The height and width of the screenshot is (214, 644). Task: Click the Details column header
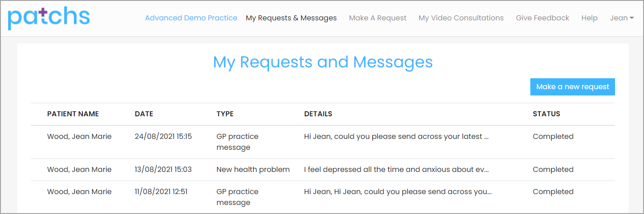(318, 114)
